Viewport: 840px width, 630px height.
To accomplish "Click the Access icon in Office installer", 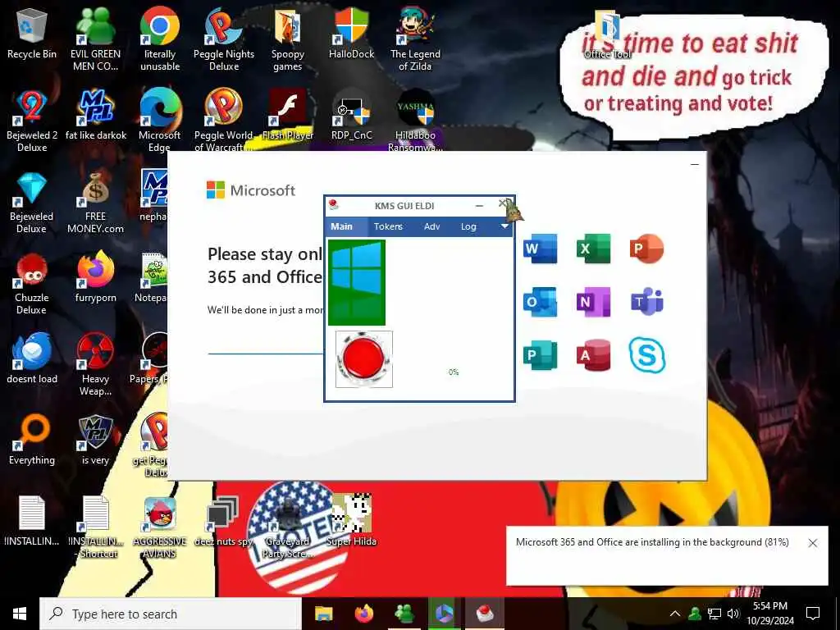I will coord(594,354).
